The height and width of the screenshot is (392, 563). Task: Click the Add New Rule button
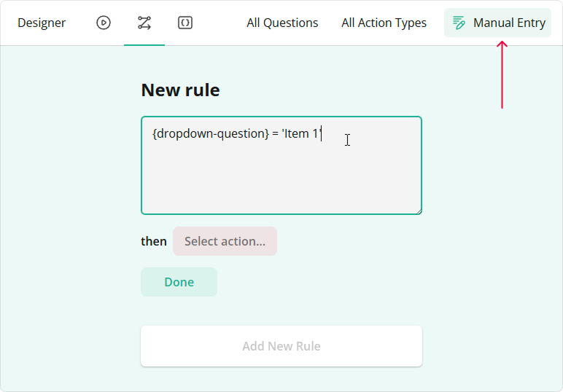pos(281,346)
